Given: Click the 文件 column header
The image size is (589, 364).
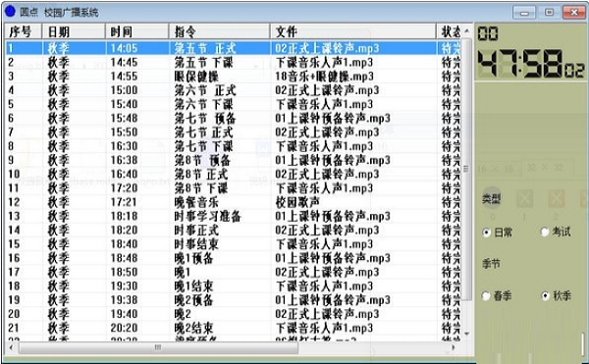Looking at the screenshot, I should [x=353, y=32].
